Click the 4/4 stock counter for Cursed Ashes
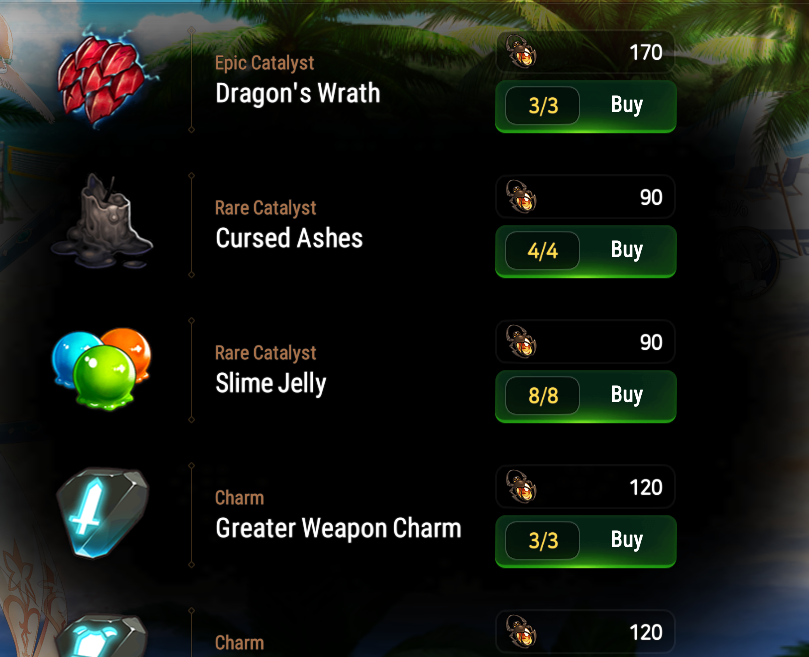The height and width of the screenshot is (657, 809). [543, 251]
